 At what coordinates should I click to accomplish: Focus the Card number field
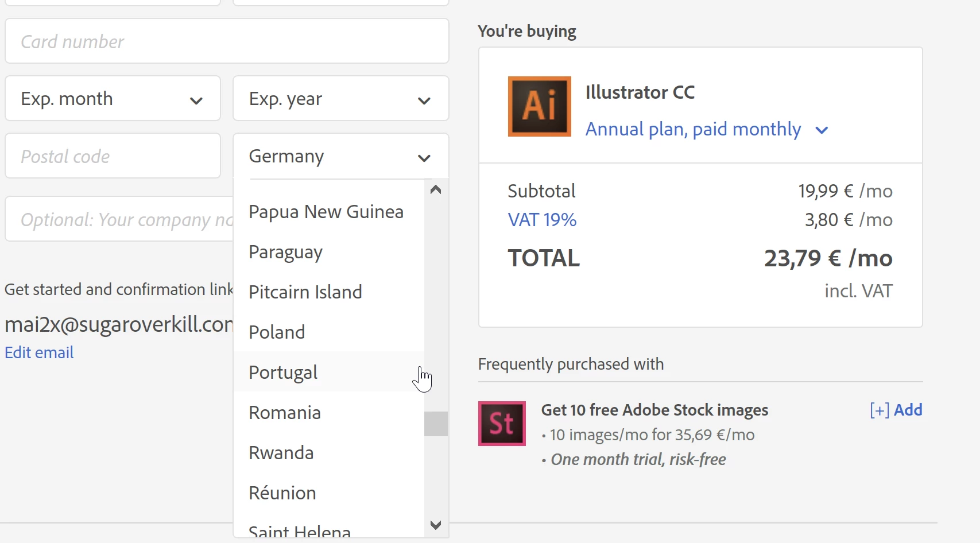[227, 41]
